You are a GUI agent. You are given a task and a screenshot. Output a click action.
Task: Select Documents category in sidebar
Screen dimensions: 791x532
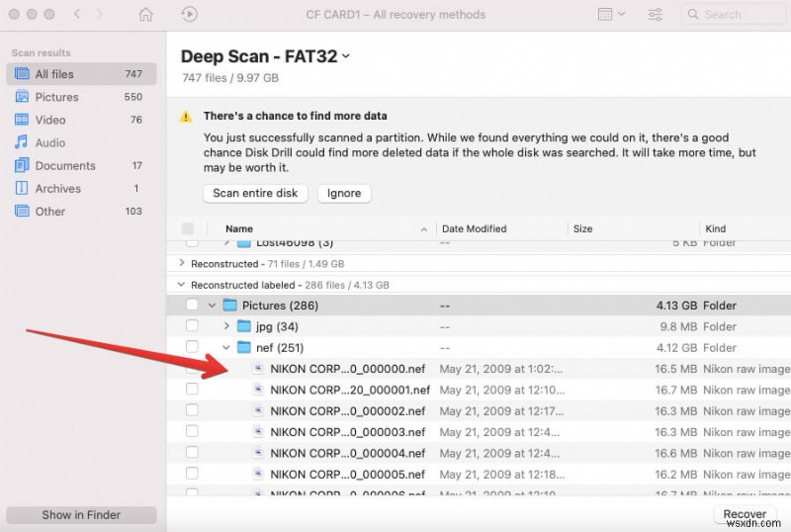[81, 165]
